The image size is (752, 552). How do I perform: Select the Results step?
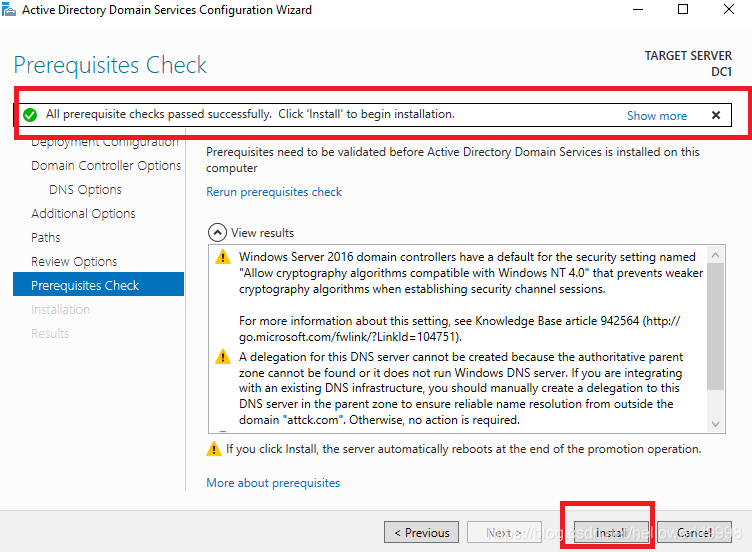click(50, 333)
